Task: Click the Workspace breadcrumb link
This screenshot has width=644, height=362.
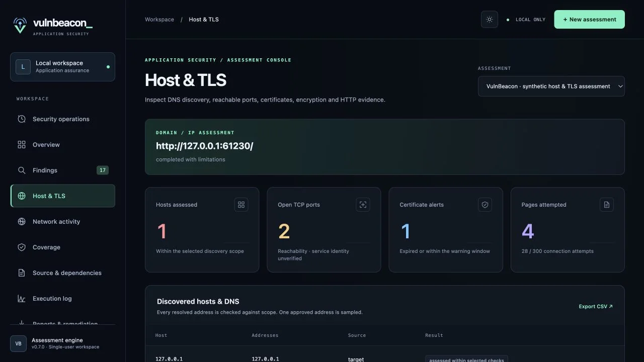Action: tap(159, 20)
